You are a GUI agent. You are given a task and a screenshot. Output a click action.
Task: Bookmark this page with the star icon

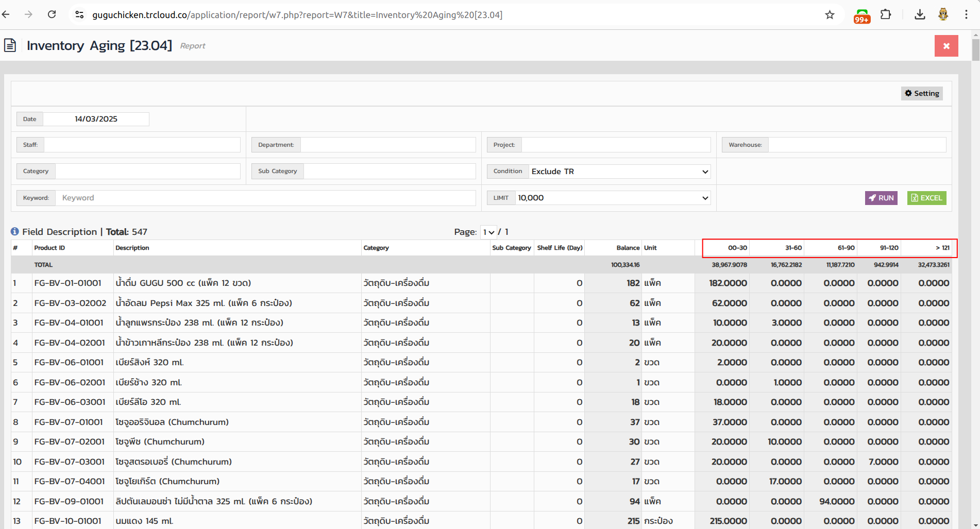point(830,14)
